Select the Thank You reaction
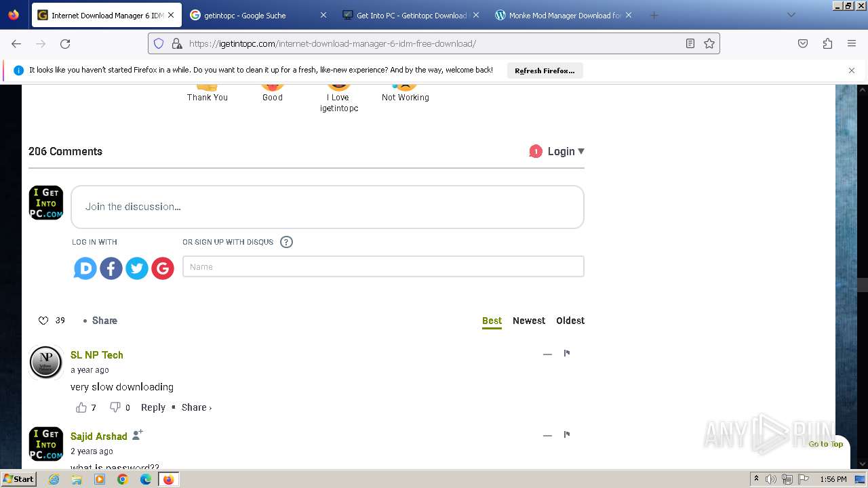The width and height of the screenshot is (868, 488). point(208,93)
